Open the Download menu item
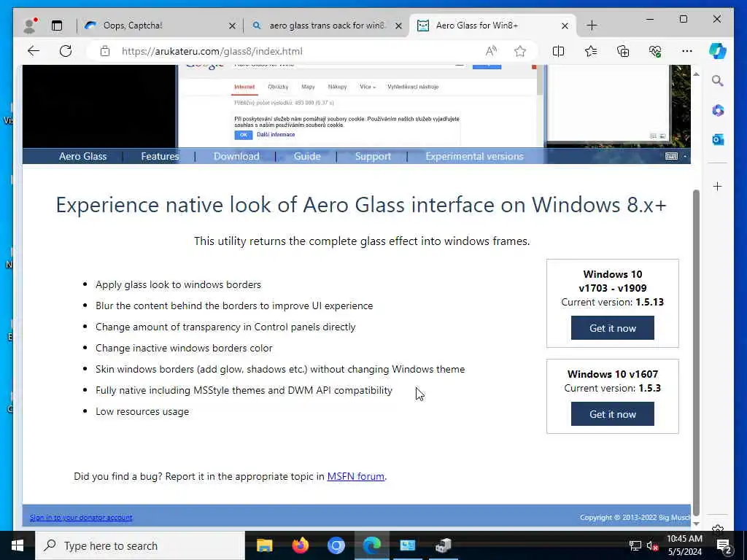The image size is (747, 560). 236,156
